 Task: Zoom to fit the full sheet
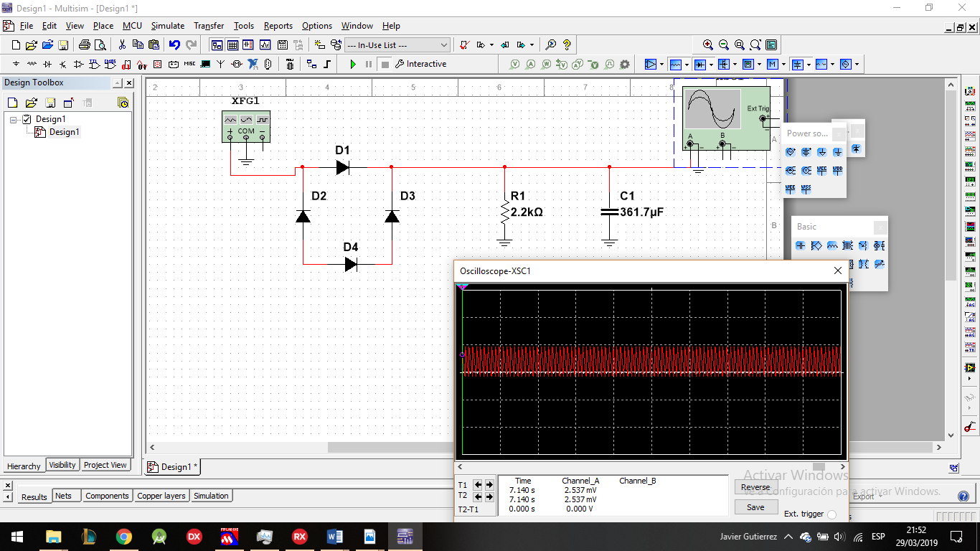[755, 44]
